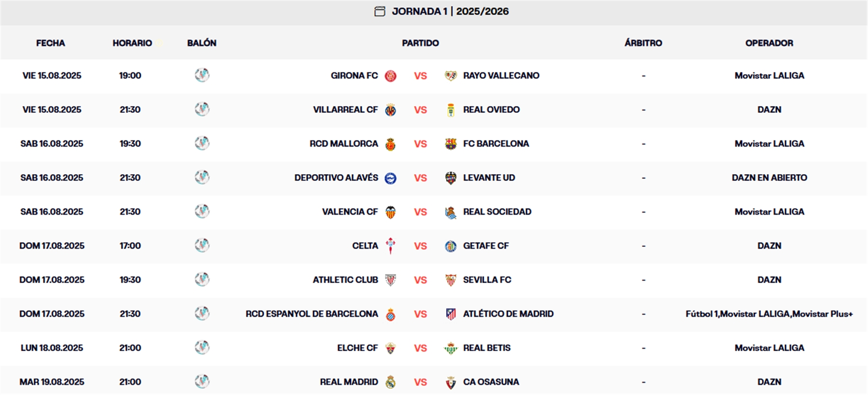The width and height of the screenshot is (868, 395).
Task: Open the Movistar LALIGA operator link
Action: point(769,76)
